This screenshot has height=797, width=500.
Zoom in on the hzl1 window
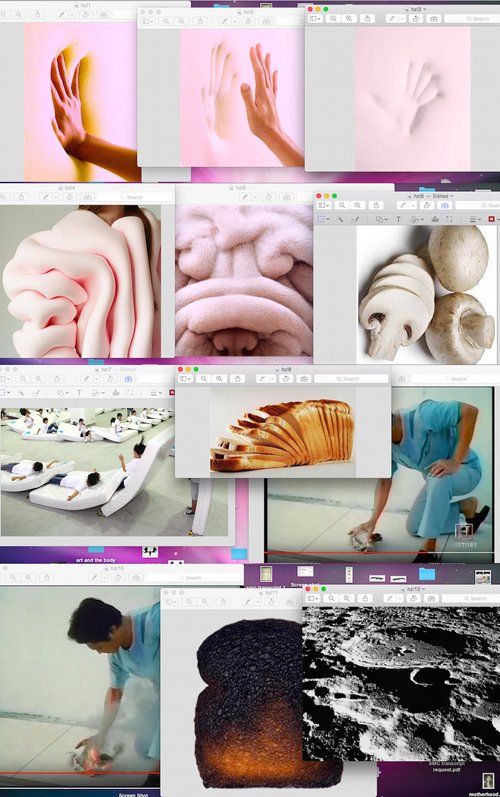(19, 15)
